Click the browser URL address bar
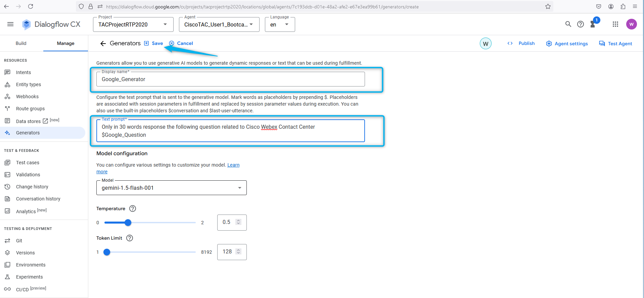The height and width of the screenshot is (298, 644). pos(314,6)
